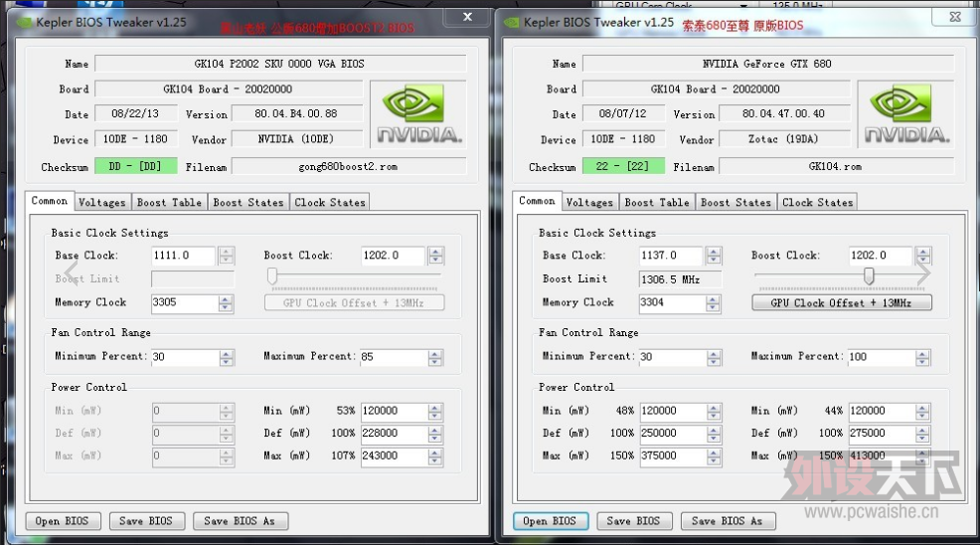Click Filename field 'gong680boost2.rom'

pos(349,166)
